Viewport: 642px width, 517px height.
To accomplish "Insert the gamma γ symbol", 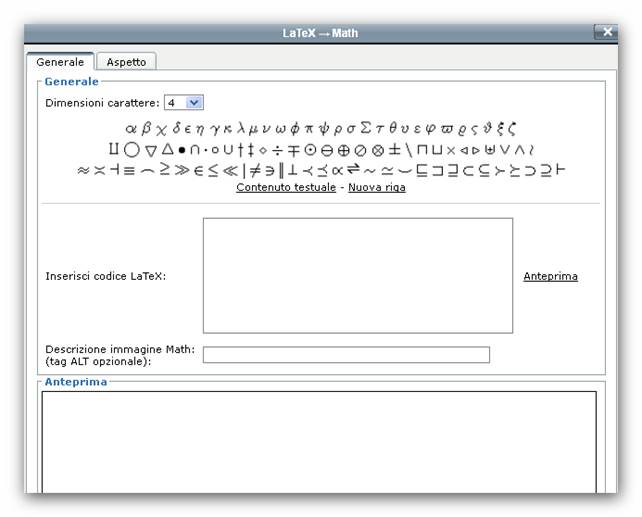I will 215,130.
